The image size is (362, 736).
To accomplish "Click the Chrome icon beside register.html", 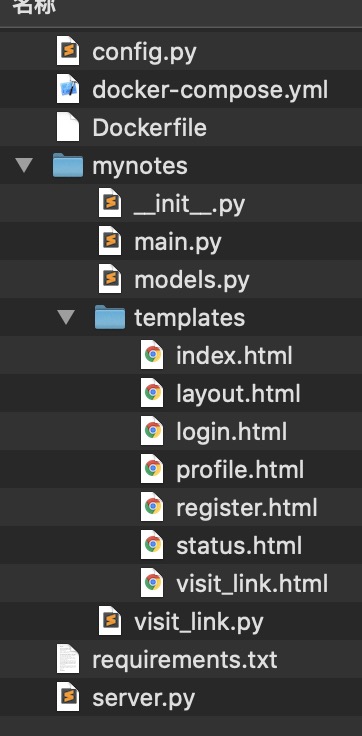I will (x=152, y=507).
